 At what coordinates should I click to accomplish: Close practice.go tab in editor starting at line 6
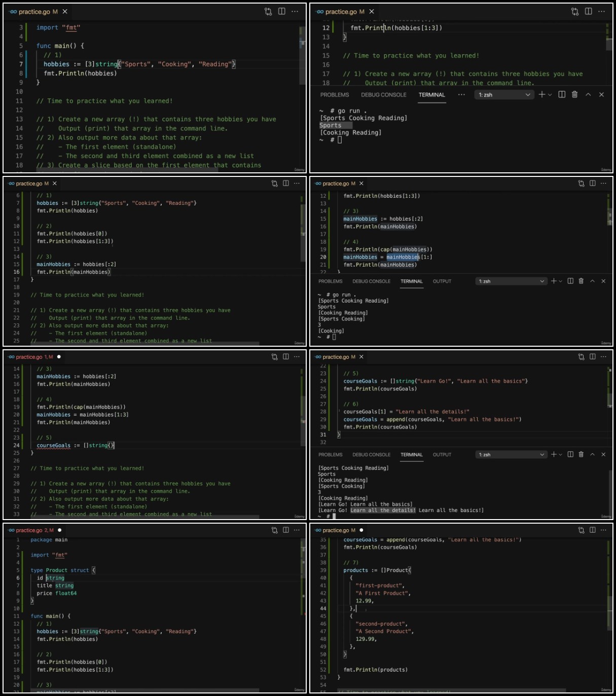55,184
